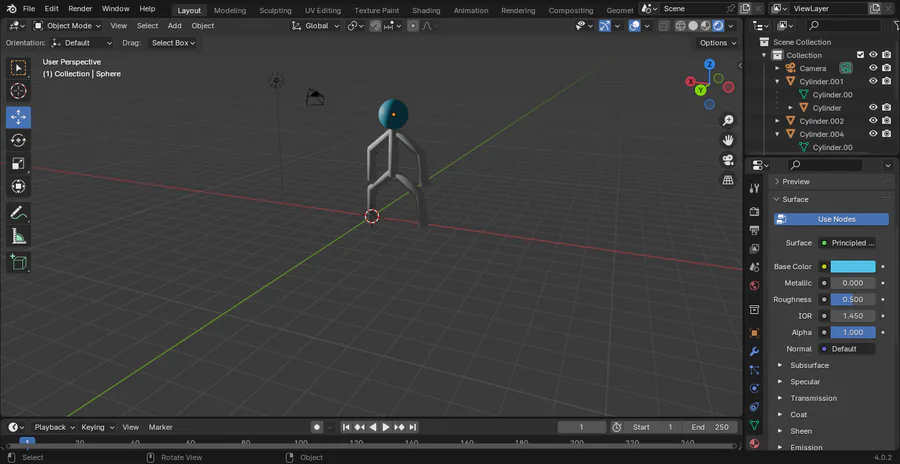This screenshot has height=464, width=900.
Task: Open the Particles properties tab
Action: (x=755, y=370)
